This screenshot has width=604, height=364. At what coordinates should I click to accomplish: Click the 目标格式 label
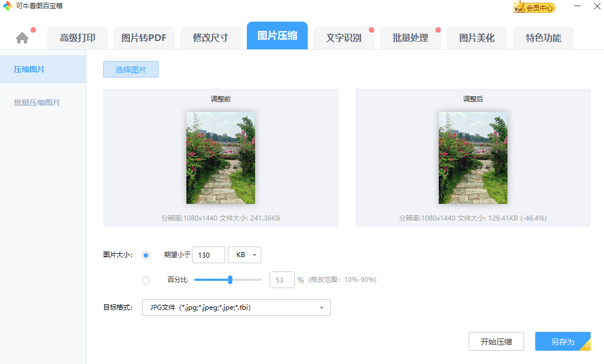pos(118,307)
